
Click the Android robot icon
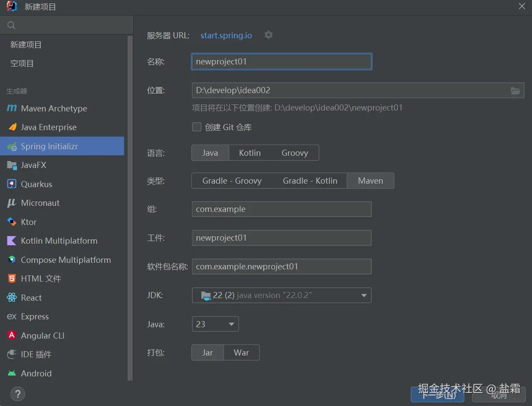point(12,373)
